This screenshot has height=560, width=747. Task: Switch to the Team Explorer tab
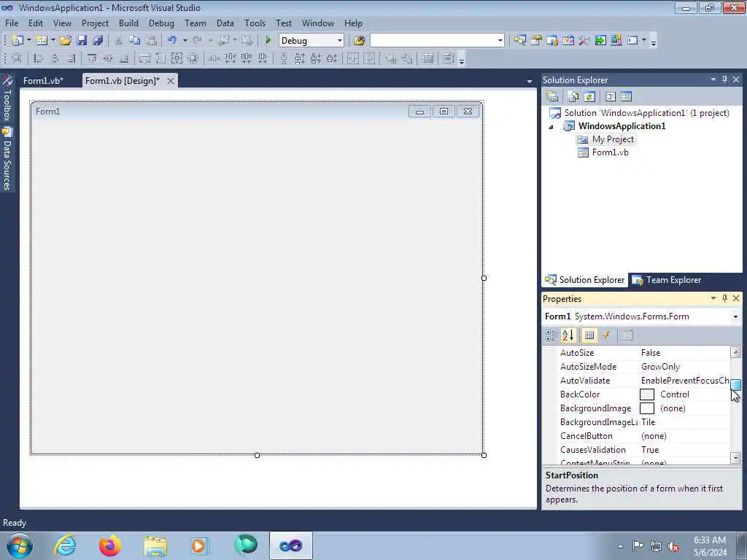pos(667,280)
